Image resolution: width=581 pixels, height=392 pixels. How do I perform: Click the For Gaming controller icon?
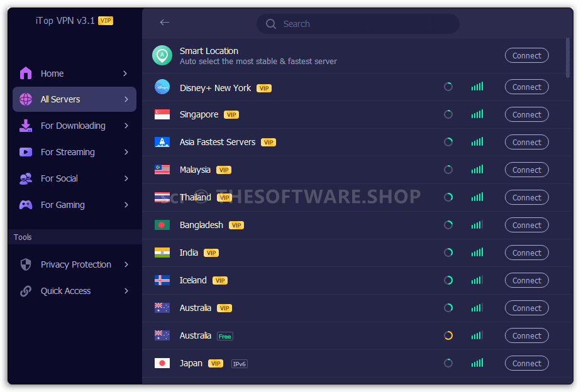click(26, 205)
